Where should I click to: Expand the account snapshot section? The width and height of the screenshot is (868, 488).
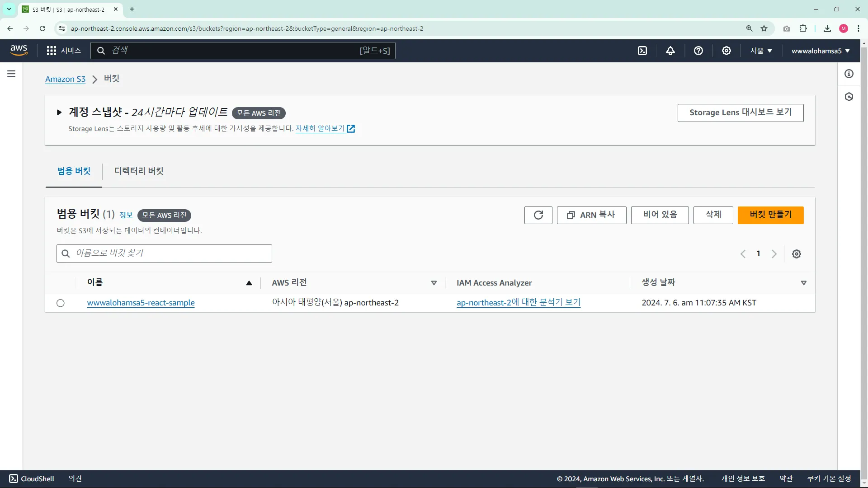[59, 113]
